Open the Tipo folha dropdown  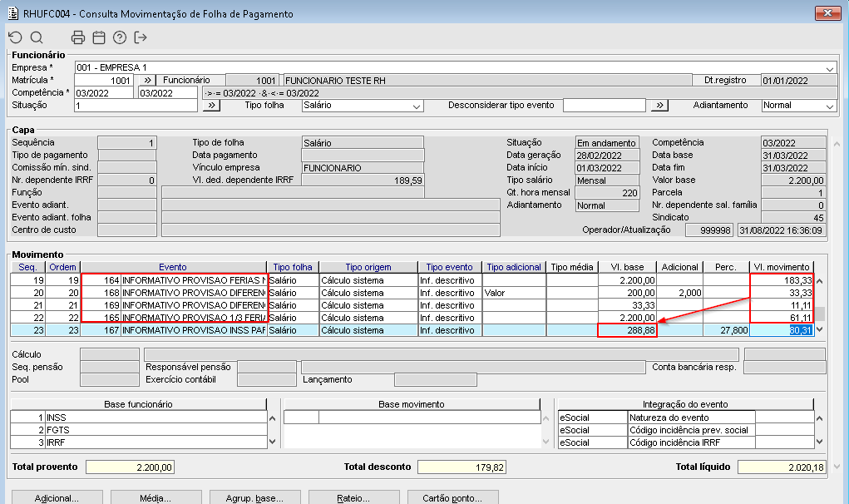click(417, 106)
